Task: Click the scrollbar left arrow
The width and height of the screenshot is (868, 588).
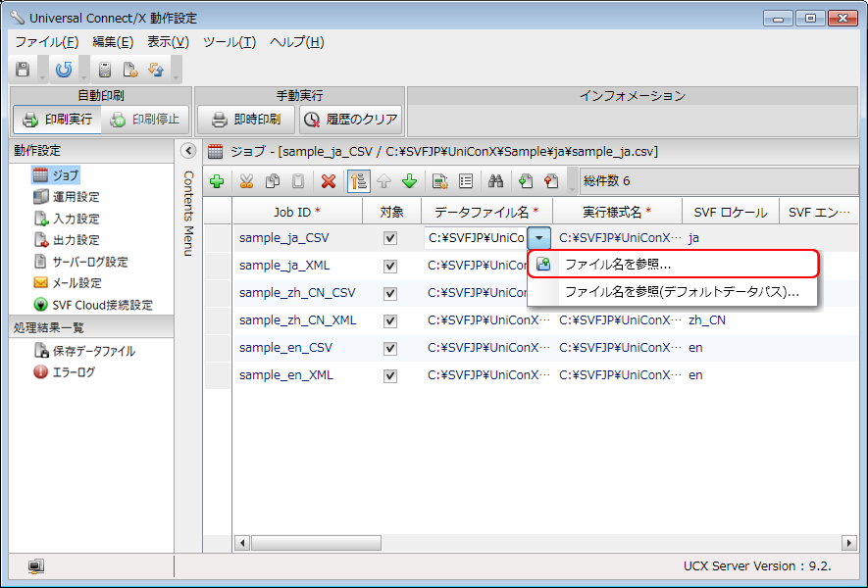Action: click(x=242, y=543)
